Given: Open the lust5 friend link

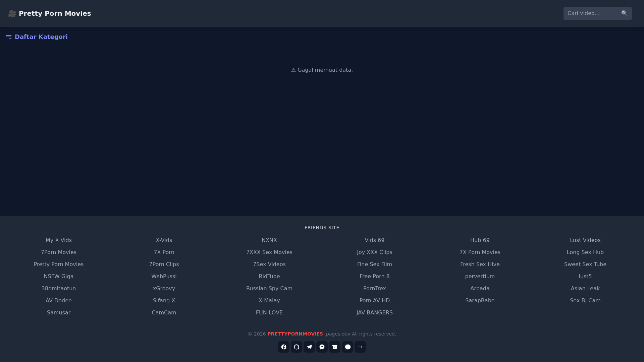Looking at the screenshot, I should tap(585, 277).
